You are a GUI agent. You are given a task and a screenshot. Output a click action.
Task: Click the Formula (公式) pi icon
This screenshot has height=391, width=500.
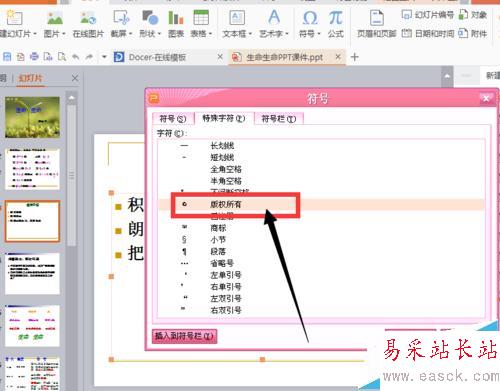pos(335,17)
